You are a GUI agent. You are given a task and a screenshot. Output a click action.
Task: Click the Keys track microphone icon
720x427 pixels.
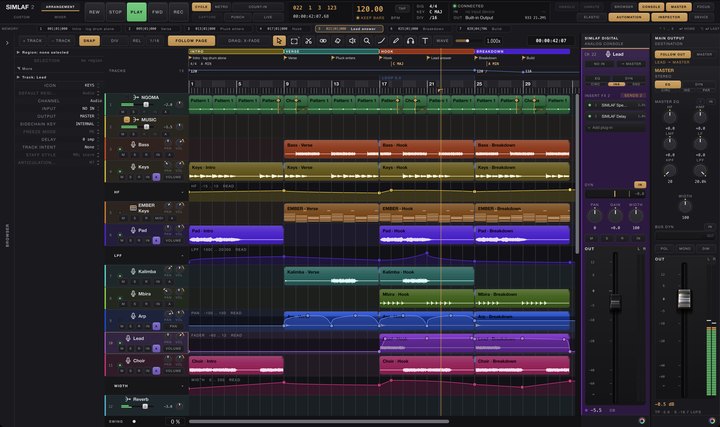pos(133,167)
